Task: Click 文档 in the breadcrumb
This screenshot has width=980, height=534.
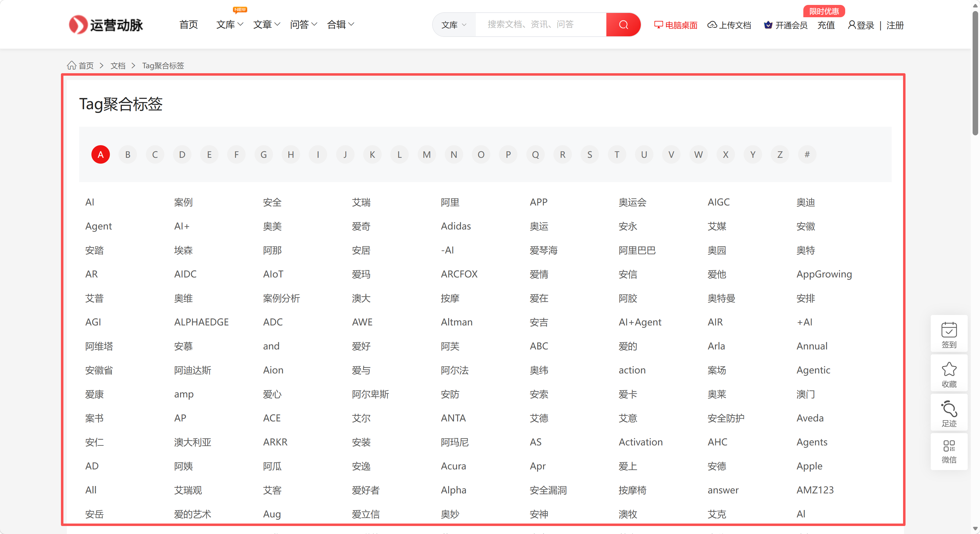Action: (118, 66)
